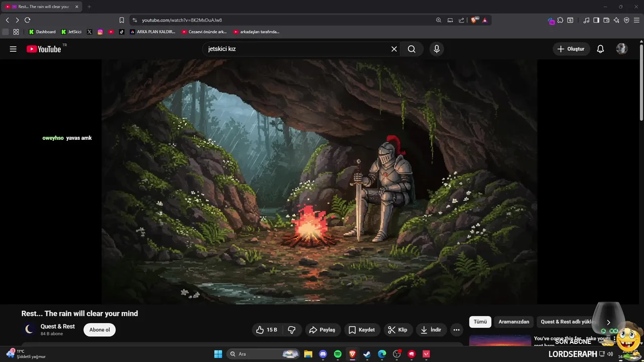Open the YouTube notifications bell
Image resolution: width=644 pixels, height=362 pixels.
click(600, 49)
